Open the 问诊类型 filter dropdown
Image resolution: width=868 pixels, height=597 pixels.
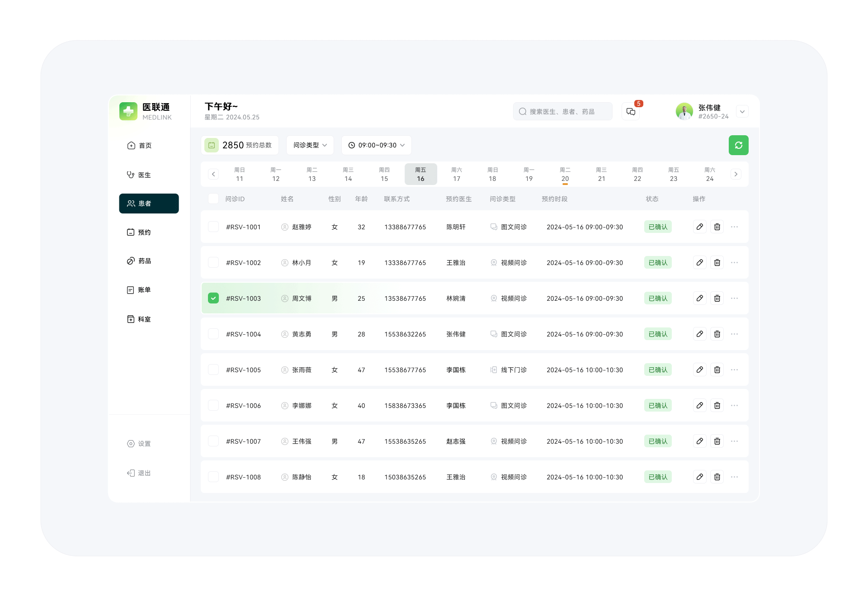pyautogui.click(x=310, y=145)
